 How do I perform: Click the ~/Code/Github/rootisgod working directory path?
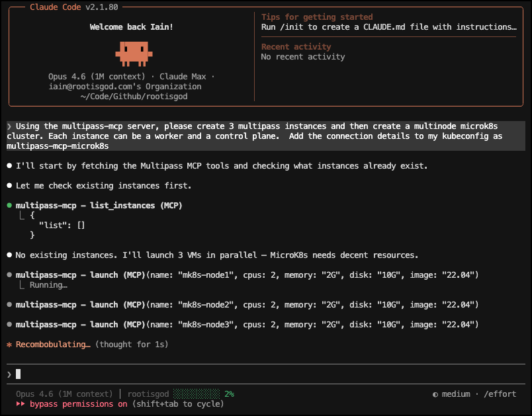(x=134, y=97)
